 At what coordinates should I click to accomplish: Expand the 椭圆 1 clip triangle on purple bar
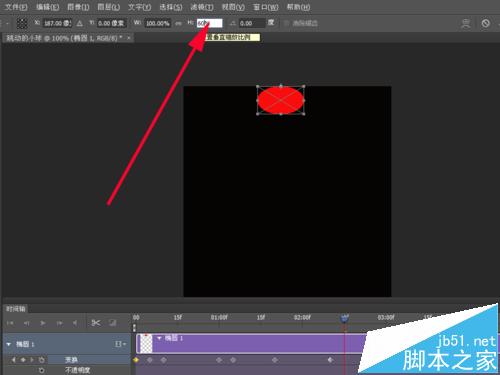[159, 338]
